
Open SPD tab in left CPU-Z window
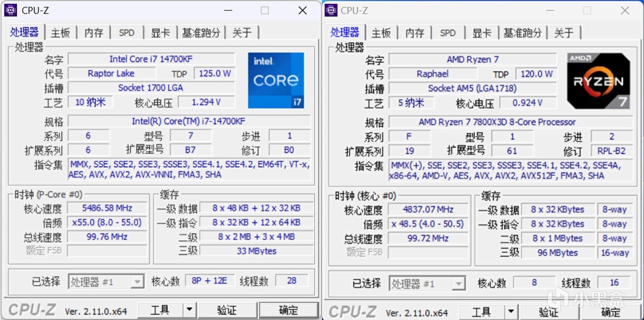127,33
